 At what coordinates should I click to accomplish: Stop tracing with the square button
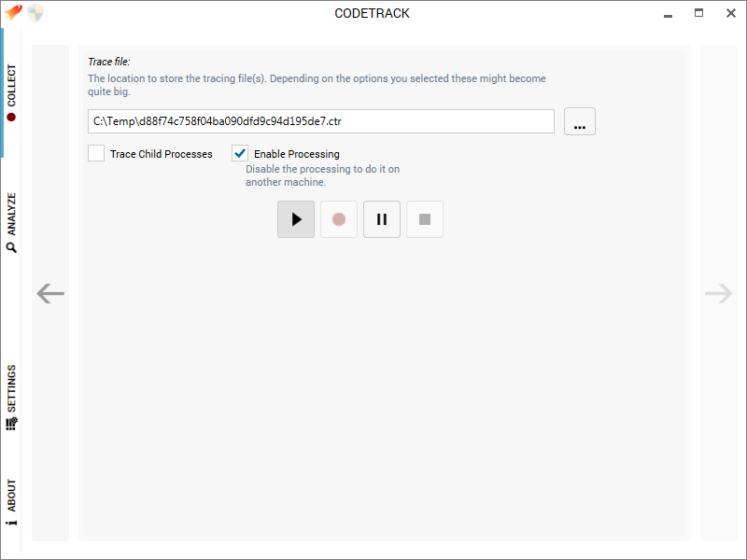pyautogui.click(x=425, y=219)
